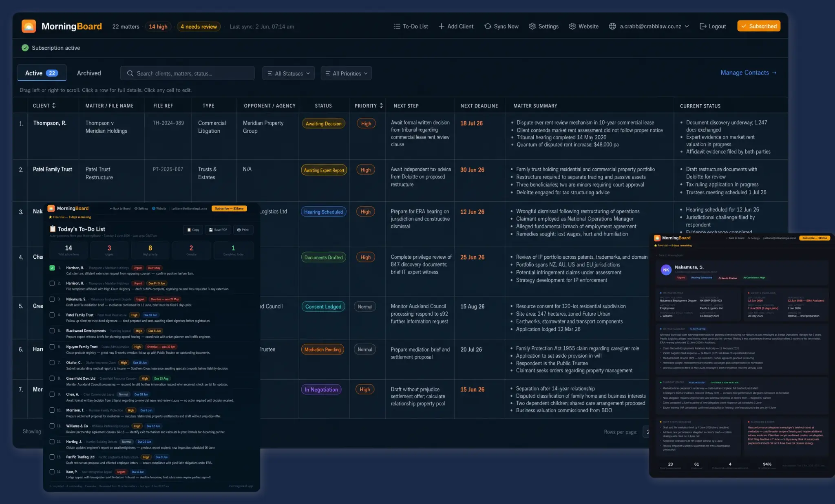Click MorningBoard logo in Nakamura detail panel
This screenshot has height=504, width=835.
[x=657, y=238]
